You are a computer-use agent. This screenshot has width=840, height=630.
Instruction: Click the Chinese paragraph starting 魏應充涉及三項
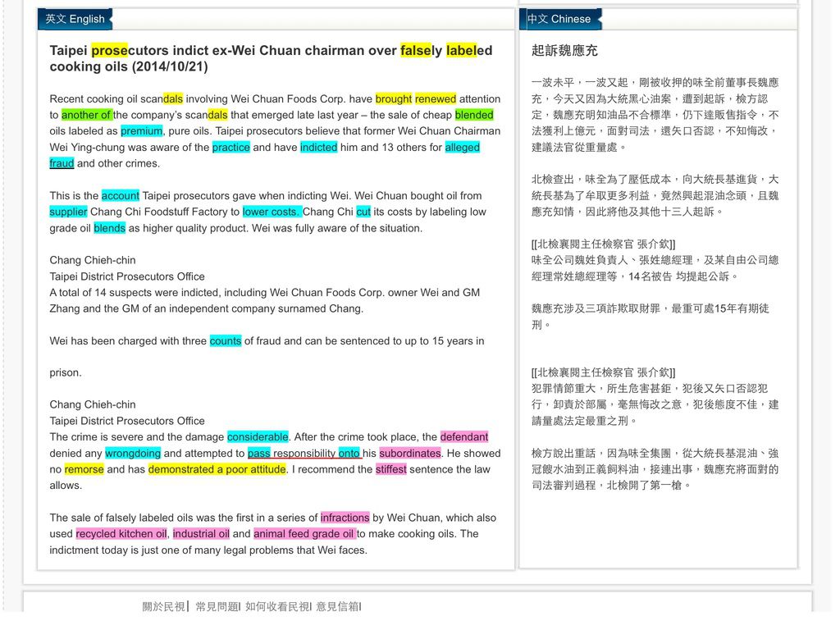tap(651, 317)
